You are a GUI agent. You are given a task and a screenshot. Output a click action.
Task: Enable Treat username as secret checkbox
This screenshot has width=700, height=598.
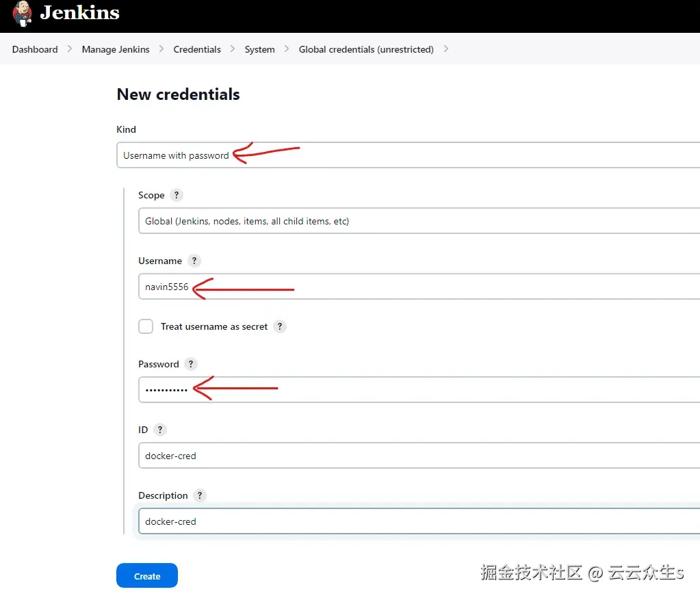[x=146, y=326]
